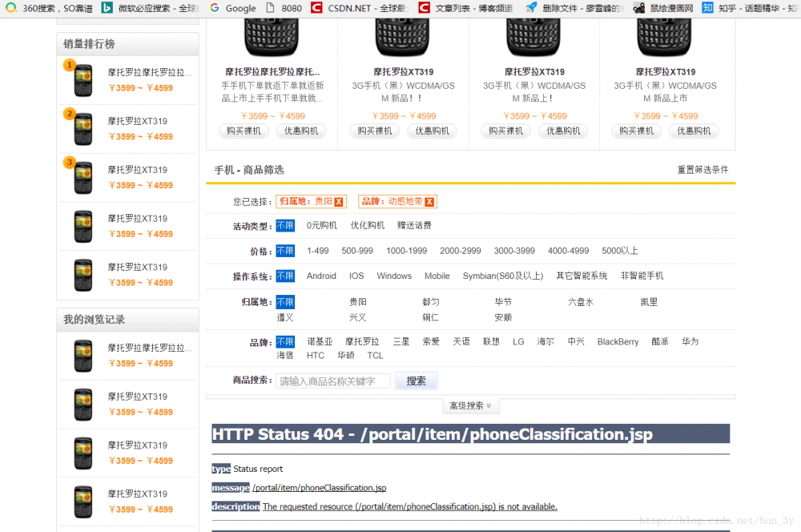Filter by Windows operating system
The image size is (801, 532).
click(394, 276)
